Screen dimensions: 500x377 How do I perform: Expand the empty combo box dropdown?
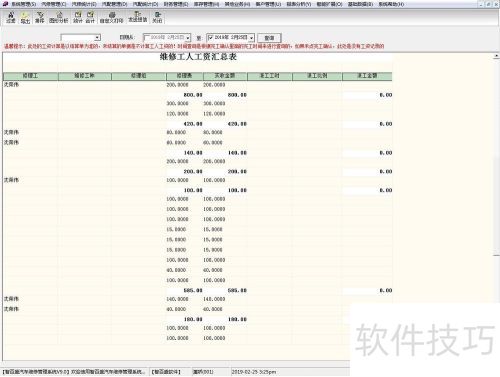(x=97, y=38)
